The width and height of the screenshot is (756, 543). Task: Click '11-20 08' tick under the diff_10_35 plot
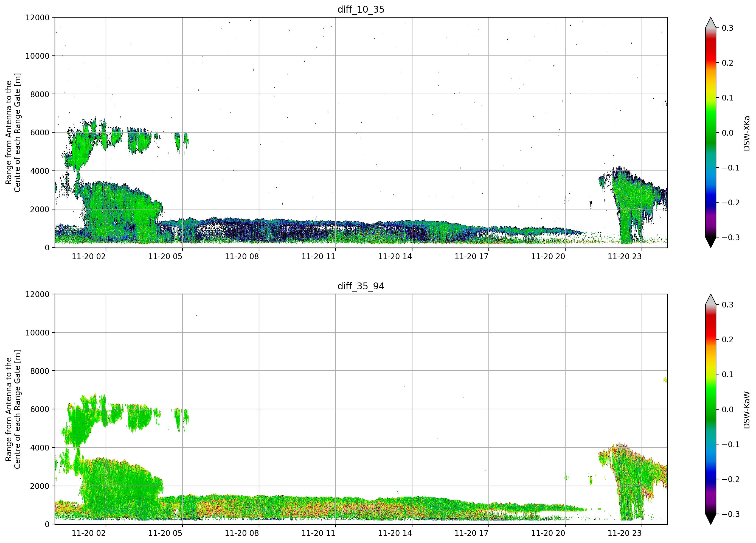pos(242,256)
